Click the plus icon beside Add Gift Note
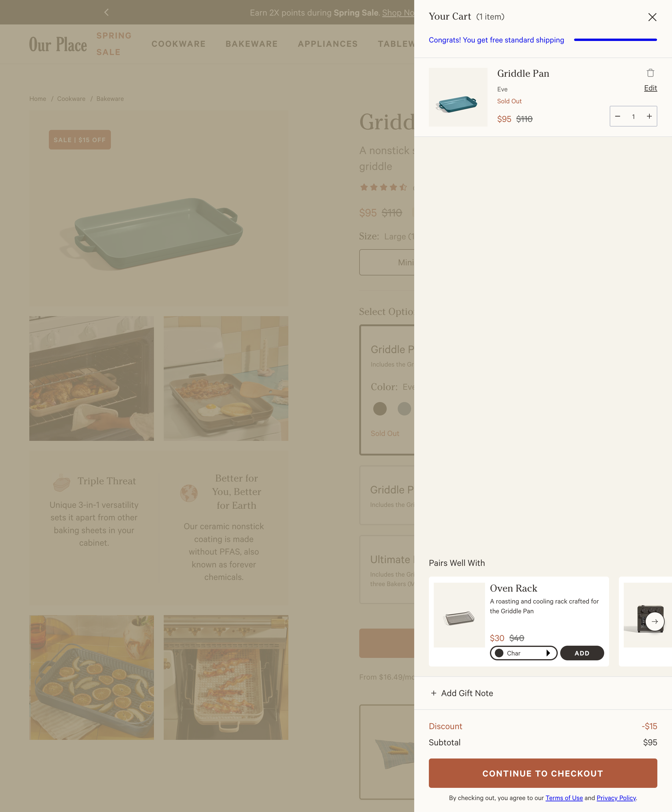Image resolution: width=672 pixels, height=812 pixels. (433, 693)
